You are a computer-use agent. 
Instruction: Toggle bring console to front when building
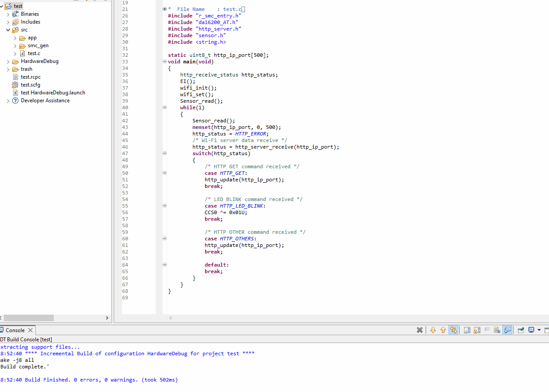507,330
